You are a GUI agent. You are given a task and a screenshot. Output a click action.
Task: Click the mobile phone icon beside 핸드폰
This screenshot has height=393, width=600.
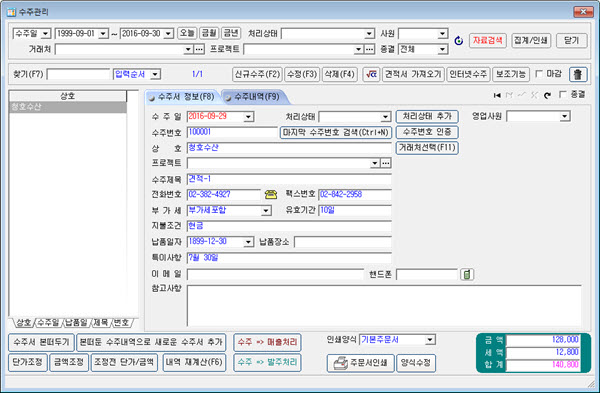click(x=466, y=274)
